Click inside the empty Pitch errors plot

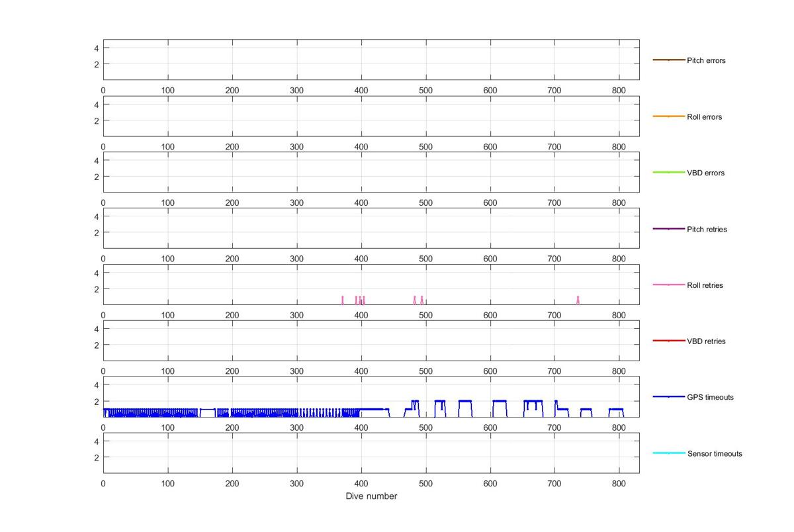pyautogui.click(x=371, y=60)
